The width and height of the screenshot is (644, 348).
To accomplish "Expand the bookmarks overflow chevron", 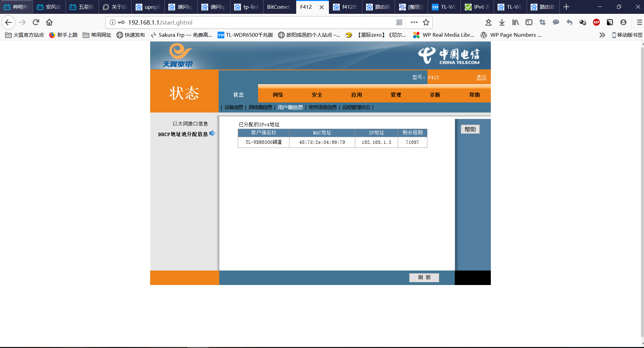I will point(602,35).
